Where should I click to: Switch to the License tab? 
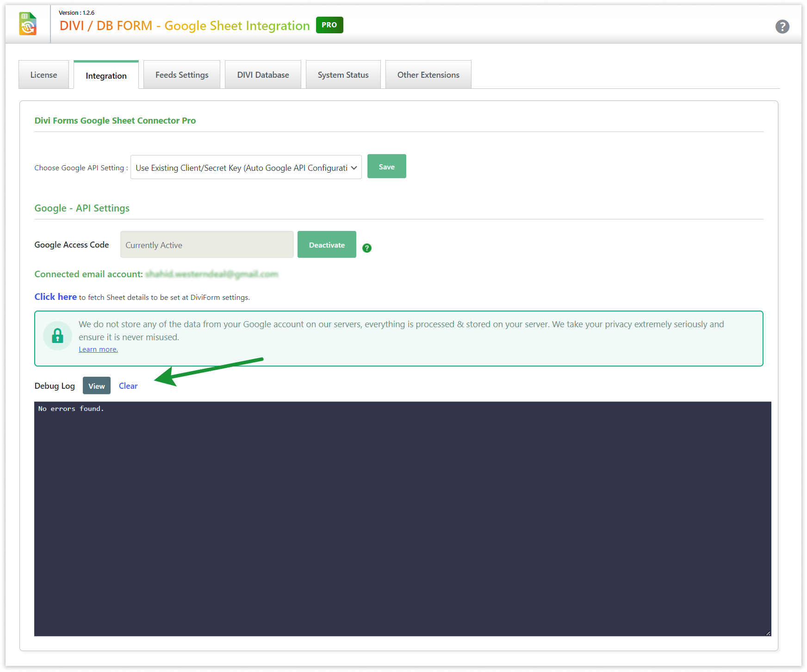[x=43, y=75]
